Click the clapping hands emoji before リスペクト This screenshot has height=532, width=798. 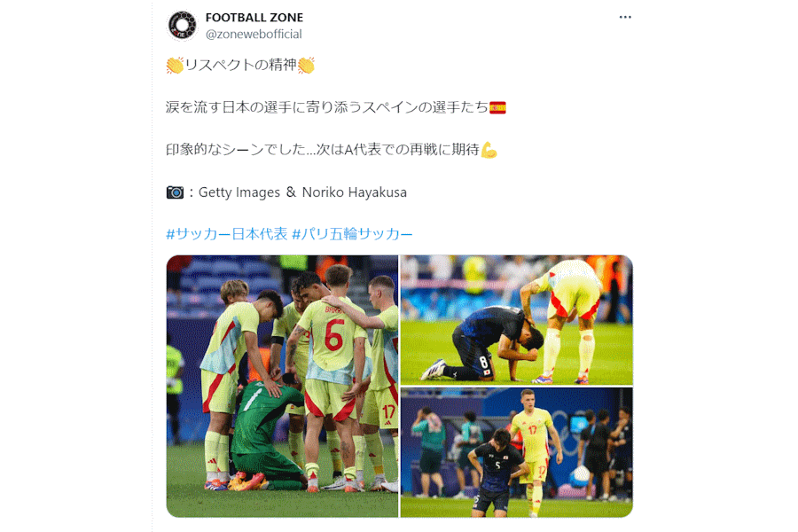click(175, 65)
